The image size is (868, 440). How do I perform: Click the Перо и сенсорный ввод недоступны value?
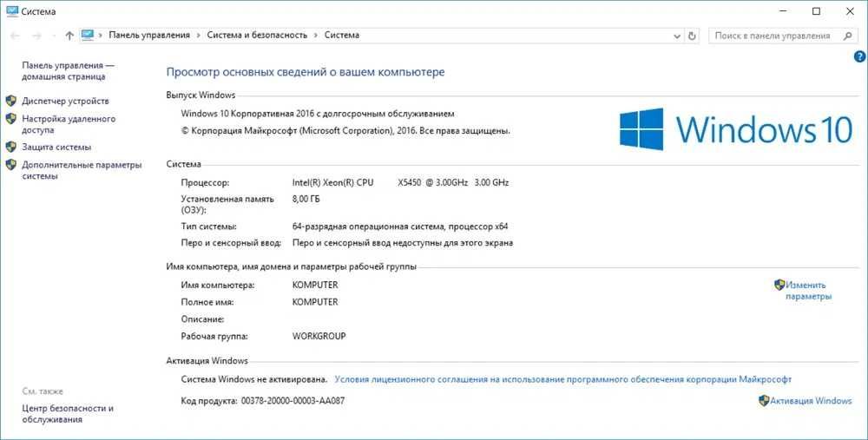[403, 243]
